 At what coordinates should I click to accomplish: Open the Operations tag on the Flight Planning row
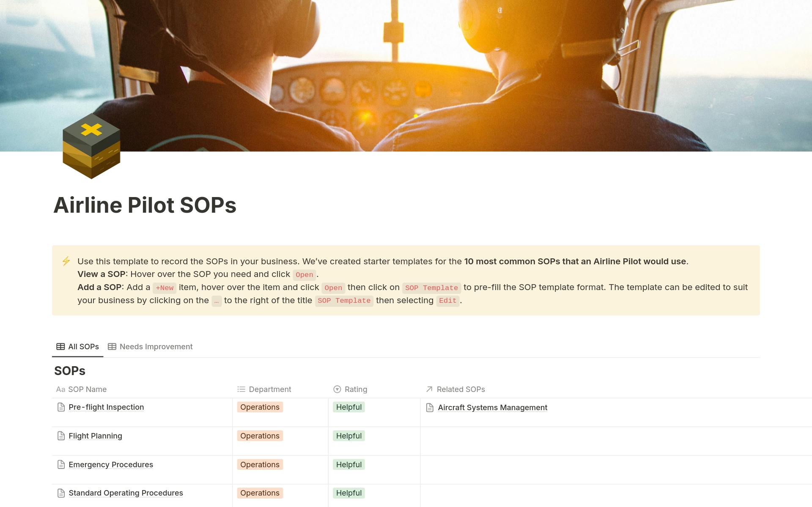click(x=260, y=436)
